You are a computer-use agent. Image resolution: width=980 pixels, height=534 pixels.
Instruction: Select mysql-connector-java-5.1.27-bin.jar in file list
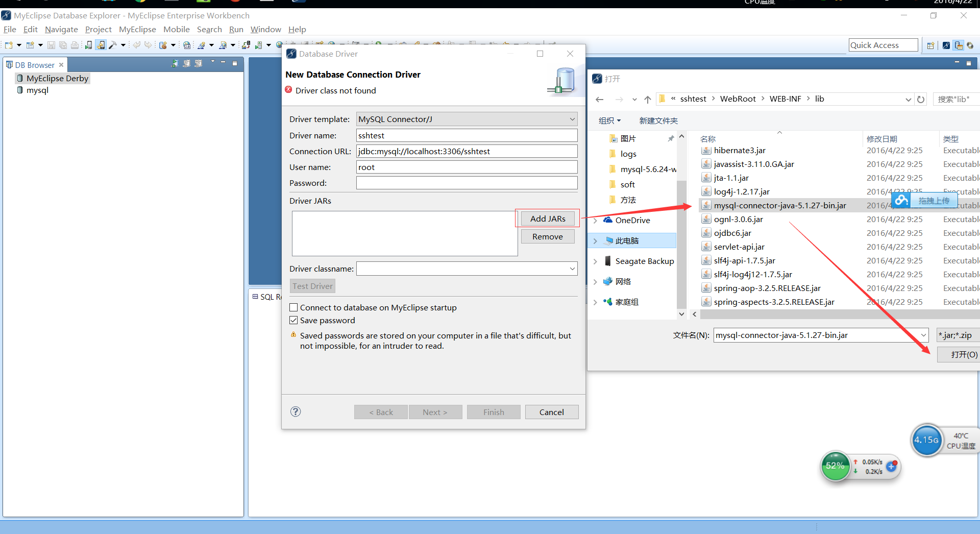click(779, 205)
